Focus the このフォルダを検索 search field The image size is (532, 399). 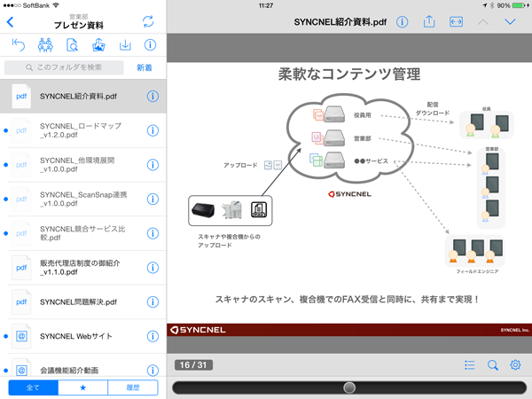click(64, 67)
